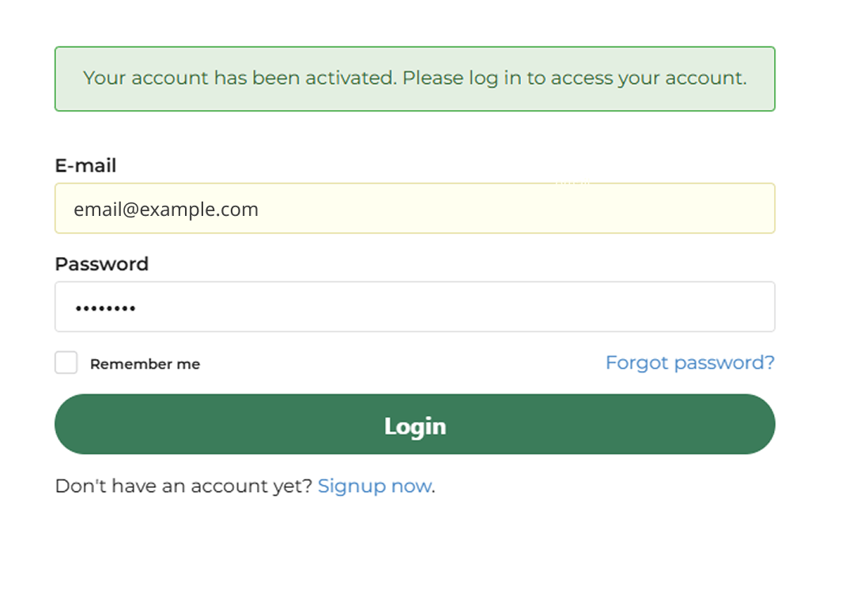Click the Password field label

101,264
